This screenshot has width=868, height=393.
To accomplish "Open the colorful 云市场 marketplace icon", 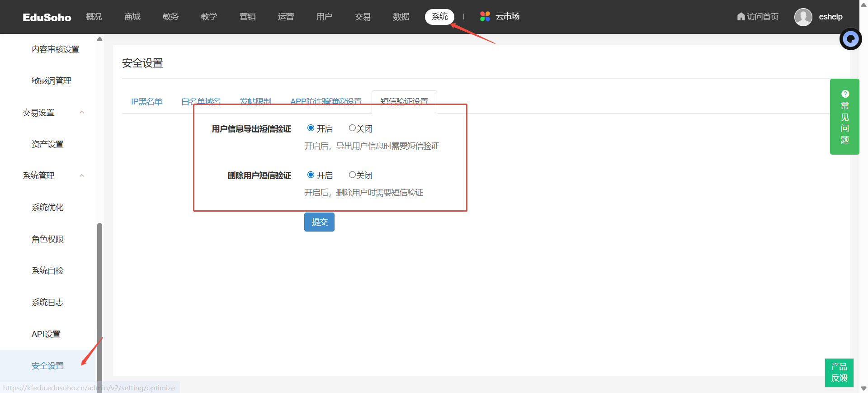I will (x=485, y=17).
